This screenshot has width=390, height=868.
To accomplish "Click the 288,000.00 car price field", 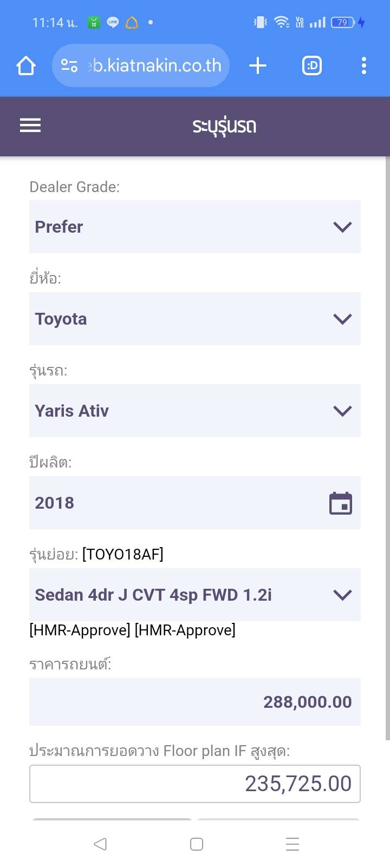I will 195,702.
